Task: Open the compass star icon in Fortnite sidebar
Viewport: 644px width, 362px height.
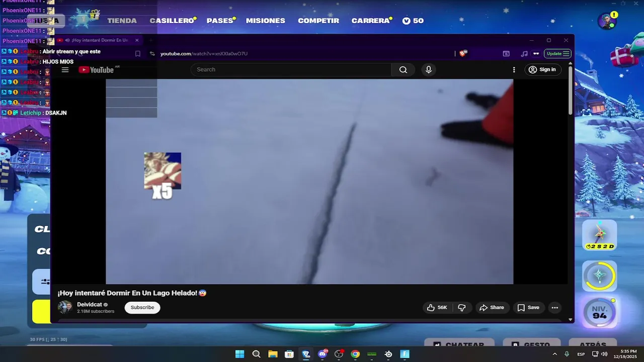Action: (600, 276)
